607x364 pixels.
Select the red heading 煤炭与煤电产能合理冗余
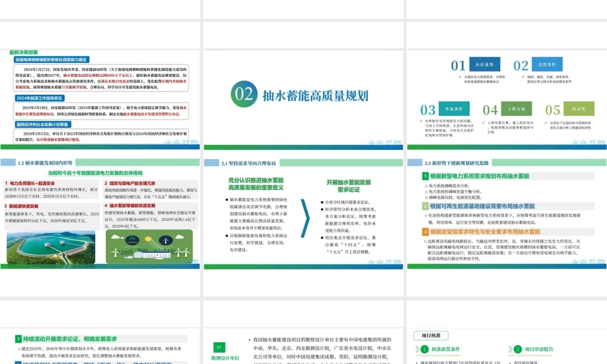coord(132,183)
